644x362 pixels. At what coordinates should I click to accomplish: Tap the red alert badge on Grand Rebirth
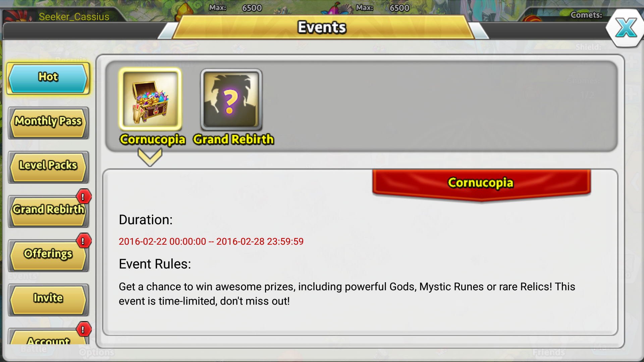(x=84, y=197)
